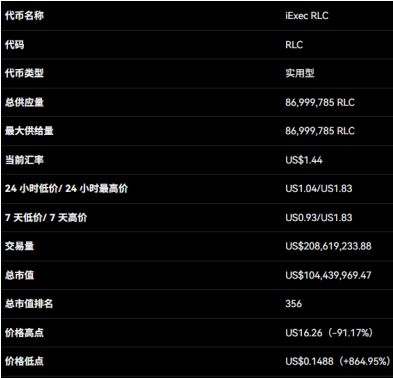Select the US$0.1488 (+864.95%) value
Screen dimensions: 393x378
(x=338, y=361)
